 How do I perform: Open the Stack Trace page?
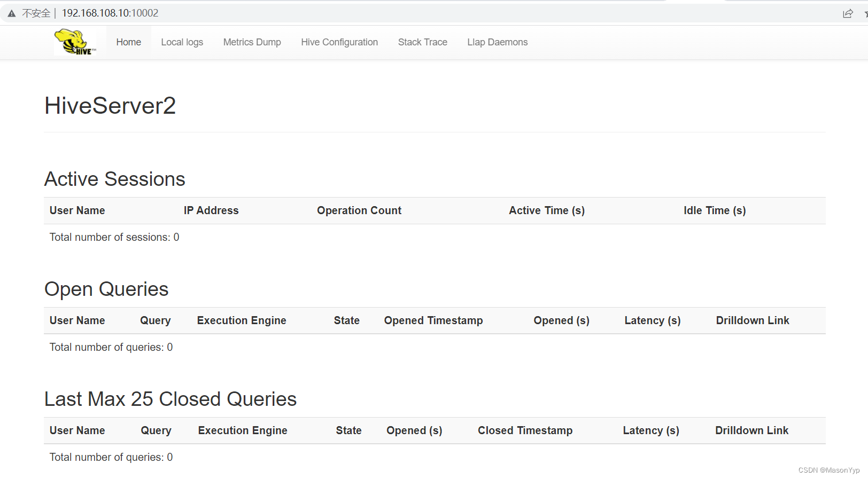coord(423,42)
